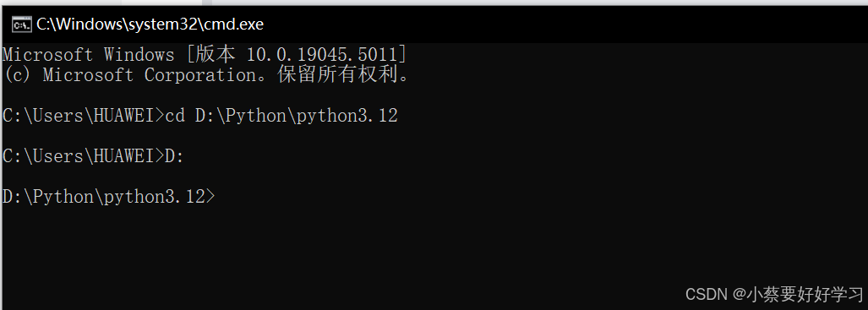Screen dimensions: 868x310
Task: Open the cmd.exe system menu icon
Action: click(x=22, y=24)
